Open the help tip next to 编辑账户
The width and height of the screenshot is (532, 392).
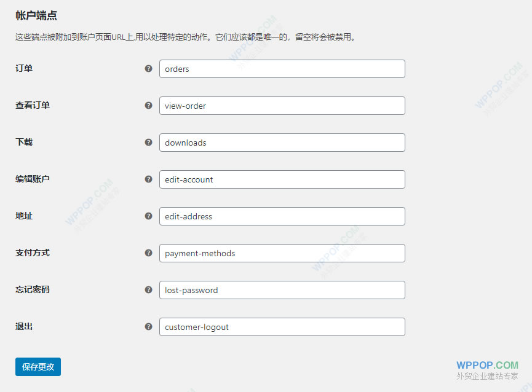coord(148,179)
